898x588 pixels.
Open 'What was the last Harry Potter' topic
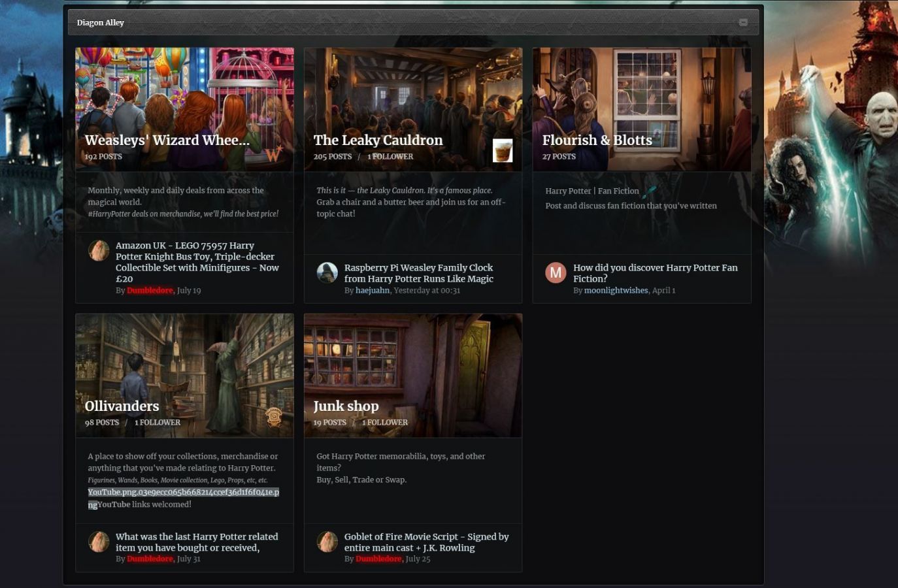click(x=197, y=542)
